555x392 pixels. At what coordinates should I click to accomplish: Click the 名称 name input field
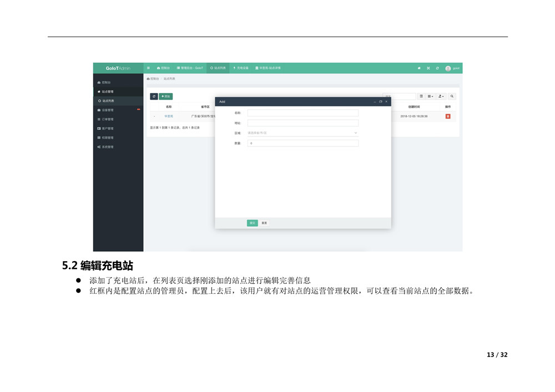pyautogui.click(x=302, y=113)
